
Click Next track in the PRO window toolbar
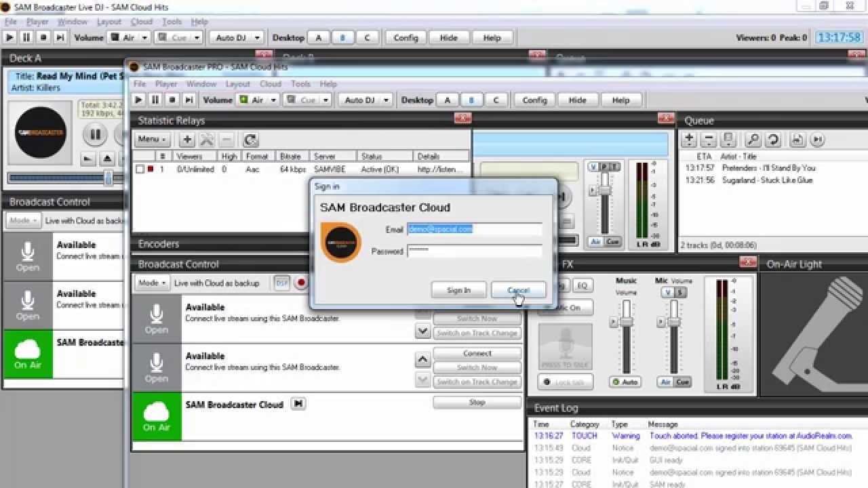tap(189, 100)
